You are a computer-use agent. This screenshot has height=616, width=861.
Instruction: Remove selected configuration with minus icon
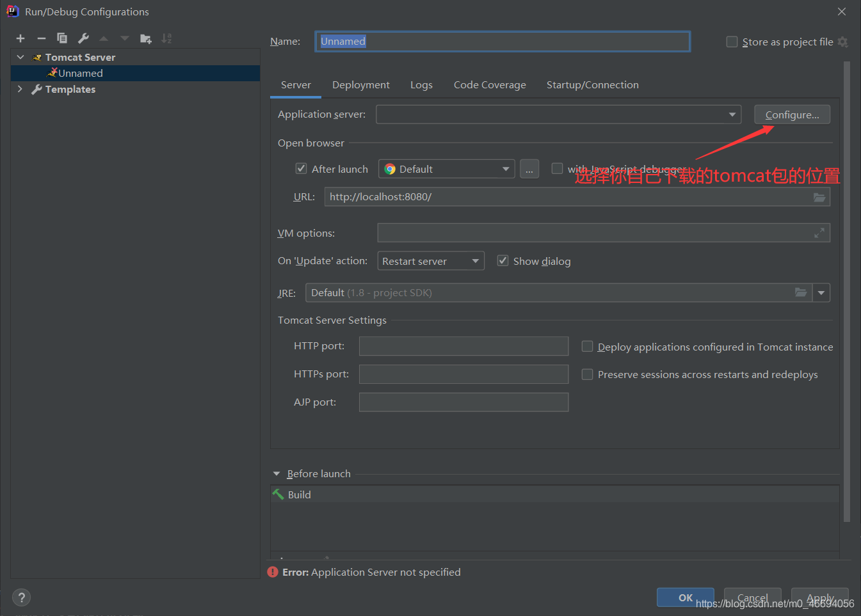pyautogui.click(x=42, y=38)
